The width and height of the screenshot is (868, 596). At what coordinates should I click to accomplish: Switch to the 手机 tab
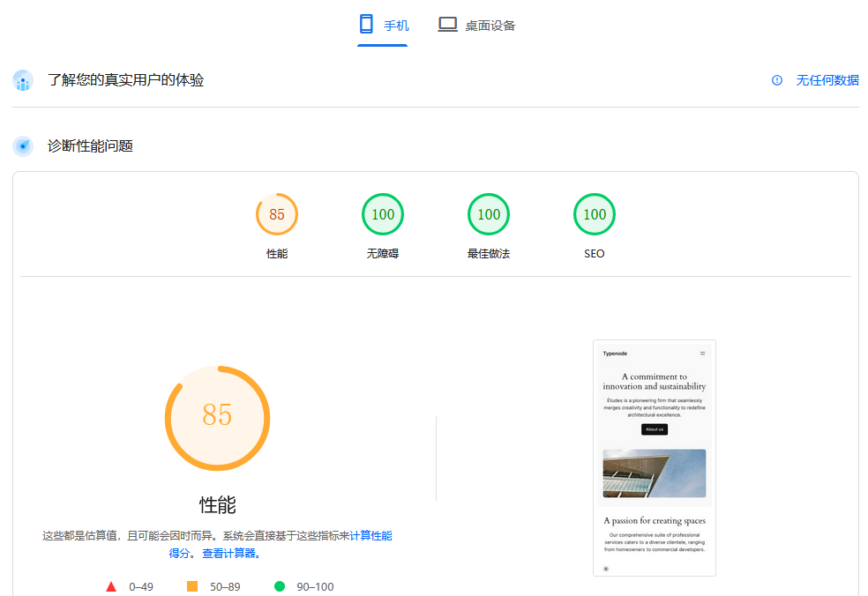383,26
